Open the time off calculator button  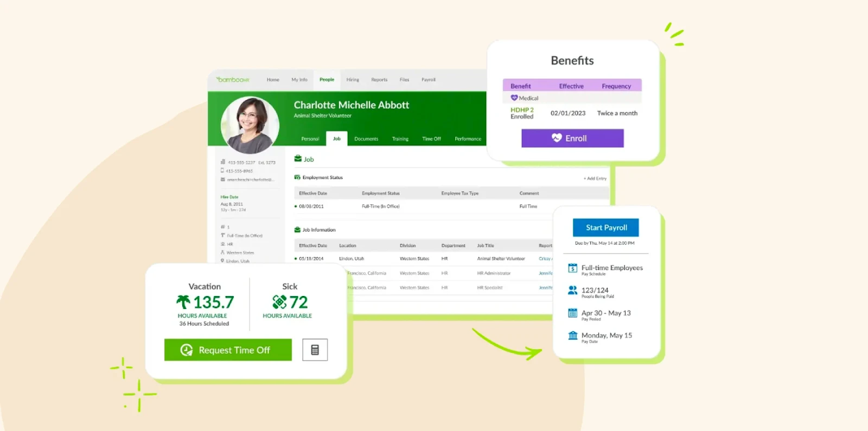[315, 350]
